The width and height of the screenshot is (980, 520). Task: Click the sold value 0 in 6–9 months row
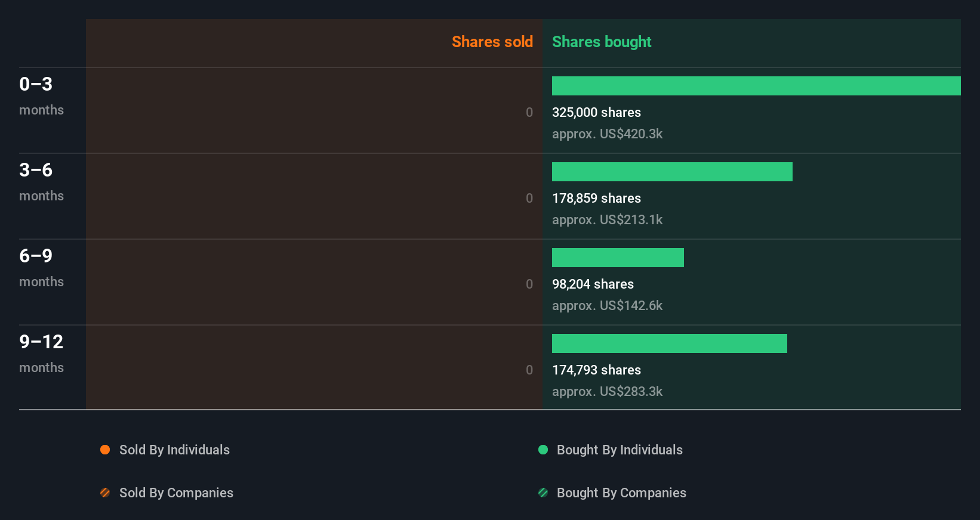529,284
